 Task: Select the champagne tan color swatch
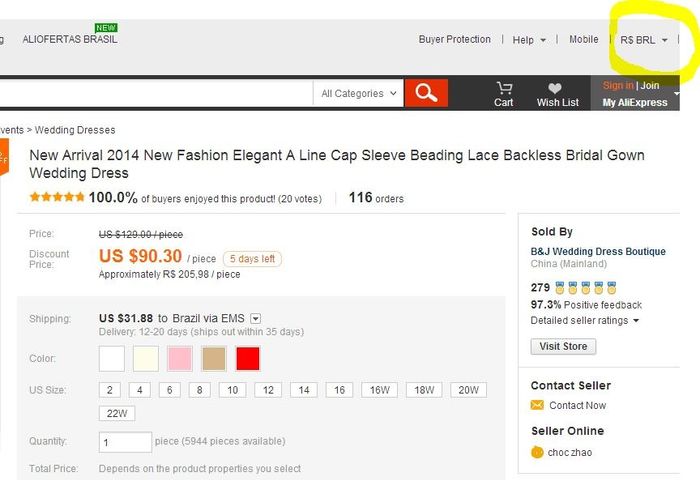pyautogui.click(x=214, y=359)
